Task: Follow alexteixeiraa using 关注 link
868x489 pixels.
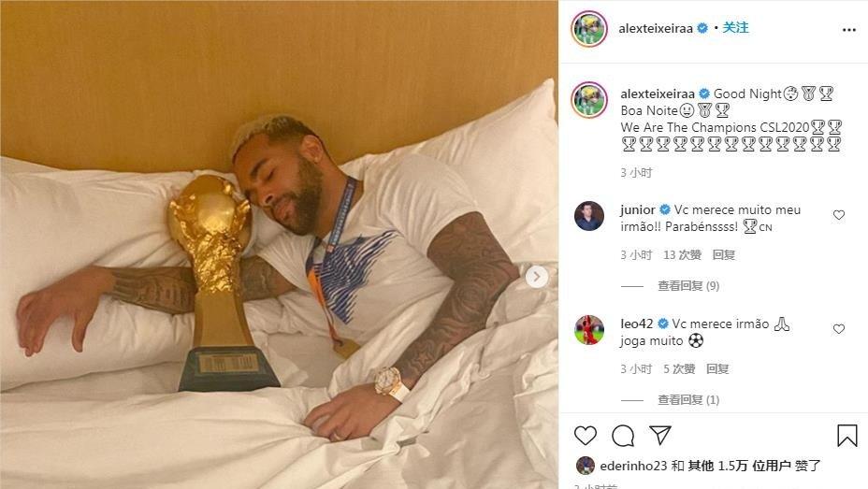Action: pyautogui.click(x=736, y=28)
